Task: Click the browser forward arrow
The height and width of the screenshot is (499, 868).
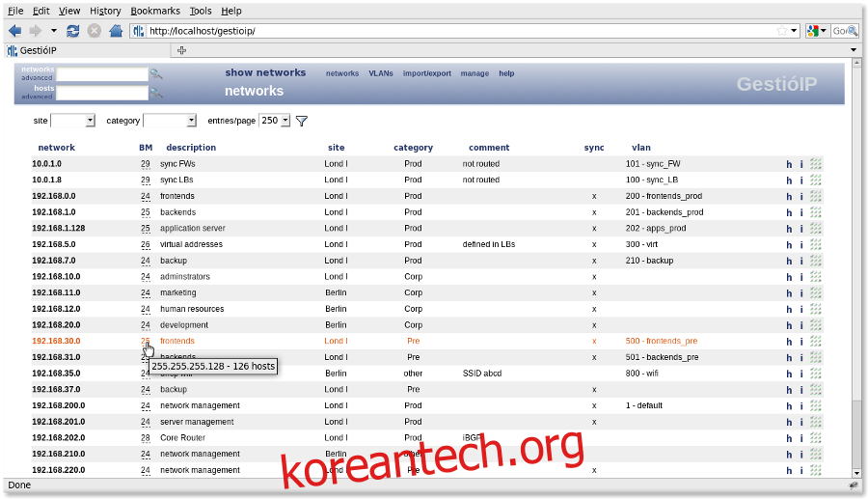Action: coord(36,31)
